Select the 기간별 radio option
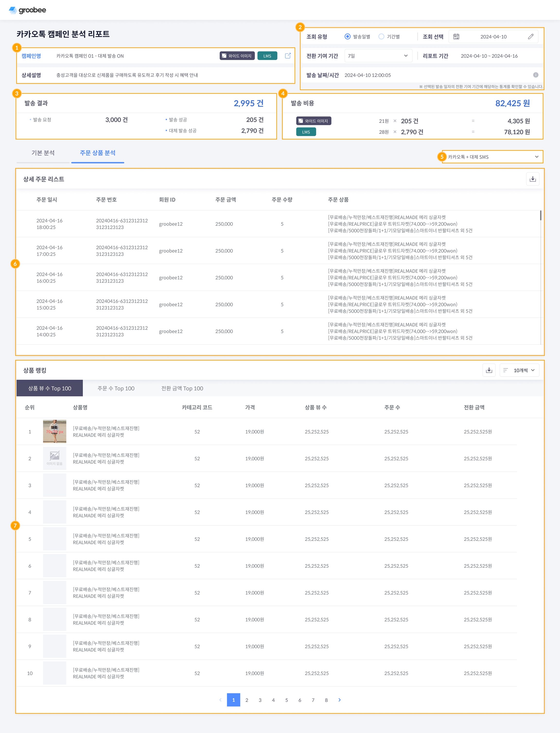The image size is (560, 733). pyautogui.click(x=381, y=37)
